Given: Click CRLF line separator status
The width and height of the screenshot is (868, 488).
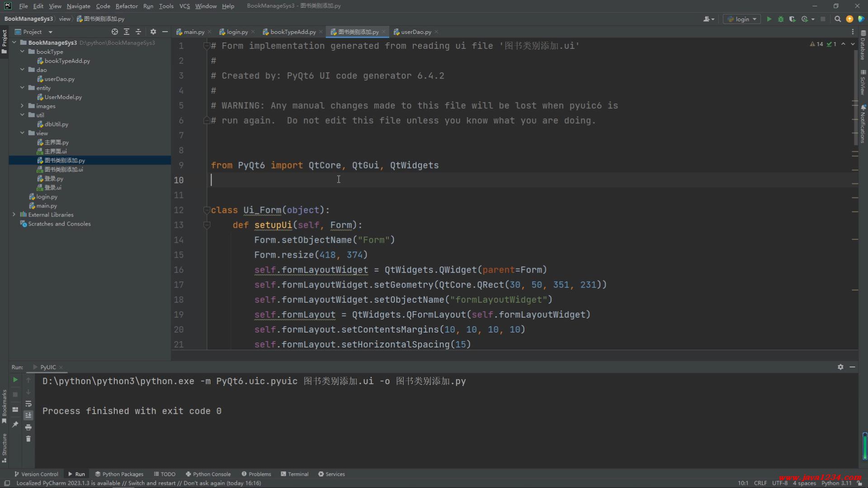Looking at the screenshot, I should coord(760,483).
